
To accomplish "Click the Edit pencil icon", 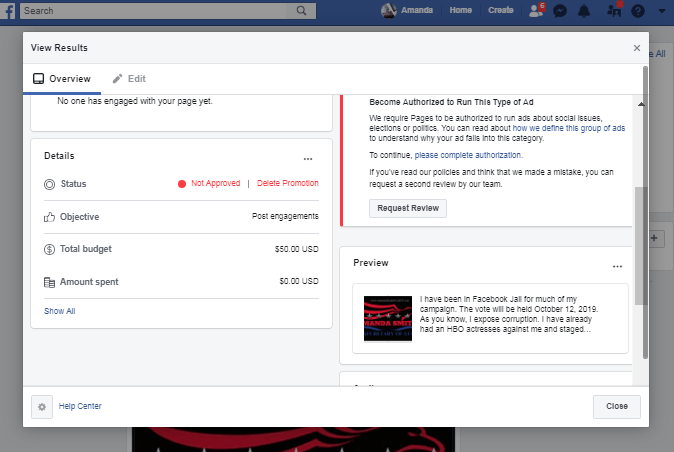I will [x=117, y=79].
